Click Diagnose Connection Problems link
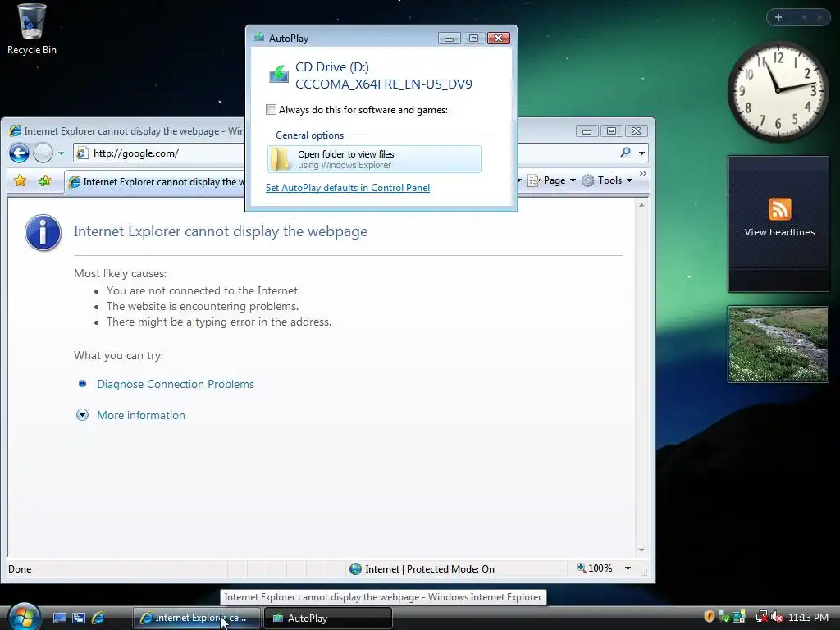The width and height of the screenshot is (840, 630). click(176, 384)
